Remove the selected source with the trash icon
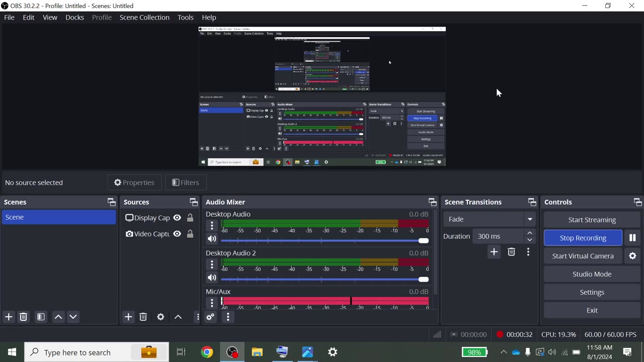Viewport: 644px width, 362px height. [x=143, y=317]
